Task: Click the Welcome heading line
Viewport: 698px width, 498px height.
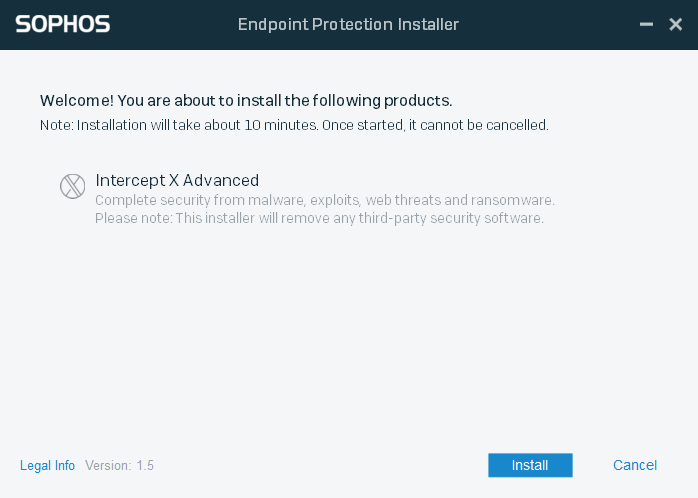Action: (246, 101)
